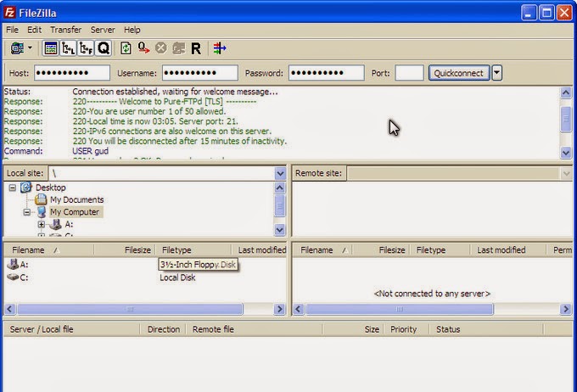The height and width of the screenshot is (392, 577).
Task: Select A: drive in the local tree
Action: pos(69,224)
